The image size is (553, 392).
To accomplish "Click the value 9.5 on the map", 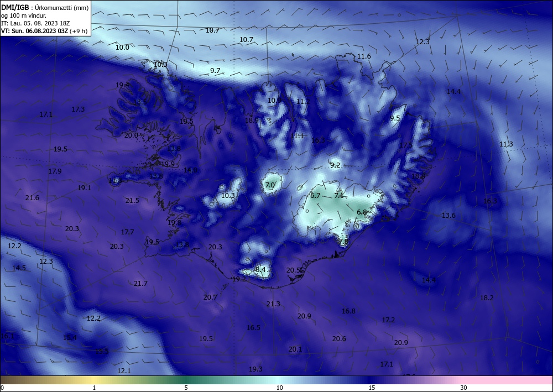I will point(395,118).
